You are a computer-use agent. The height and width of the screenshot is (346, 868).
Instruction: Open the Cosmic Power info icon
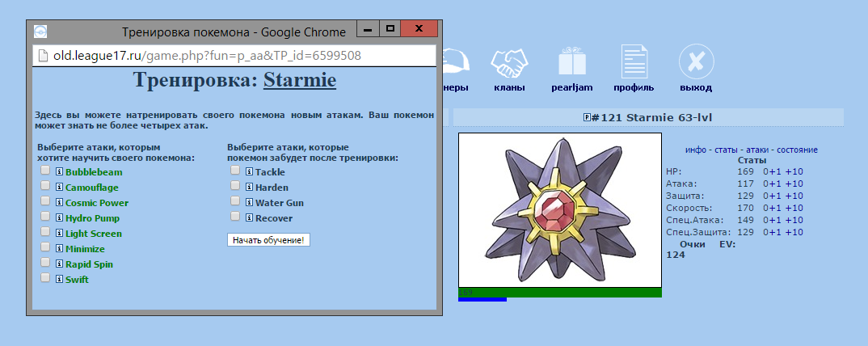click(60, 203)
